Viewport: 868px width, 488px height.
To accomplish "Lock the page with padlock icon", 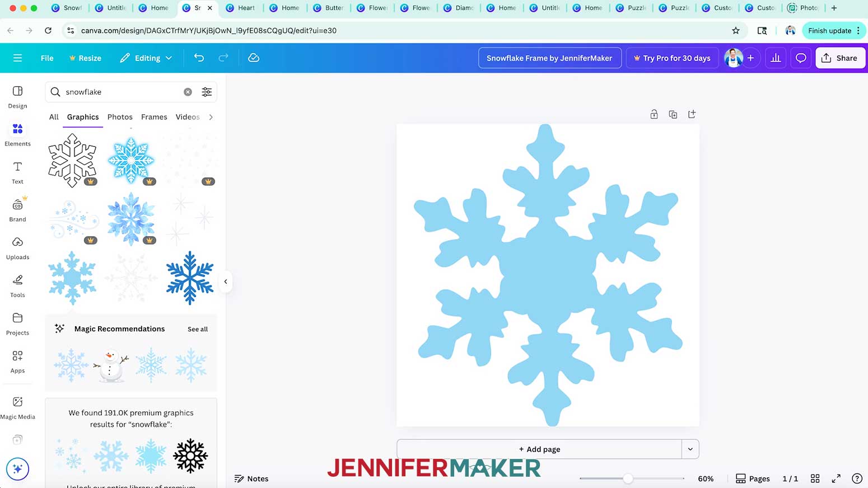I will tap(654, 114).
